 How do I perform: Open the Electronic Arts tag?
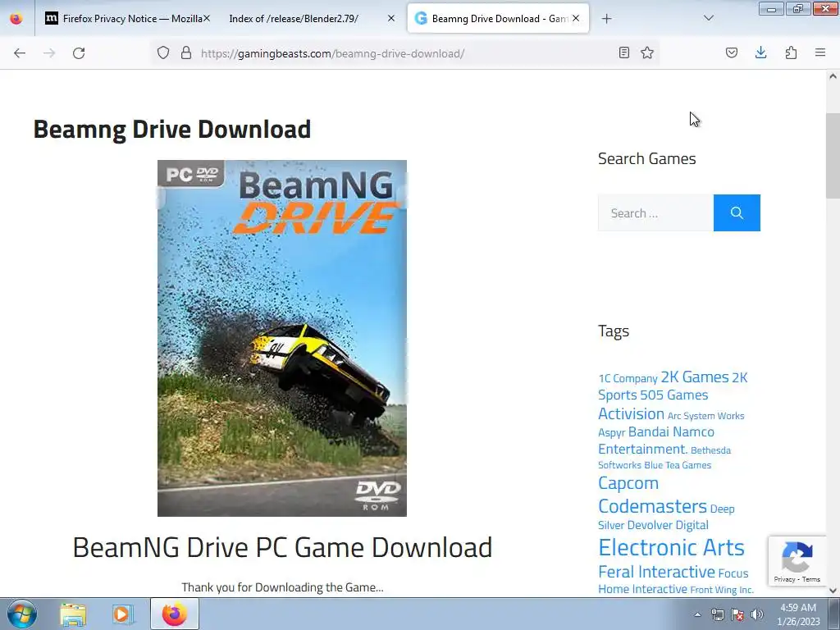[671, 547]
